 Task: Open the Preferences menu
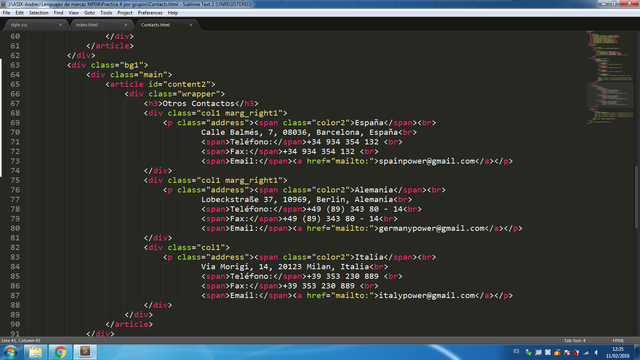[x=150, y=13]
